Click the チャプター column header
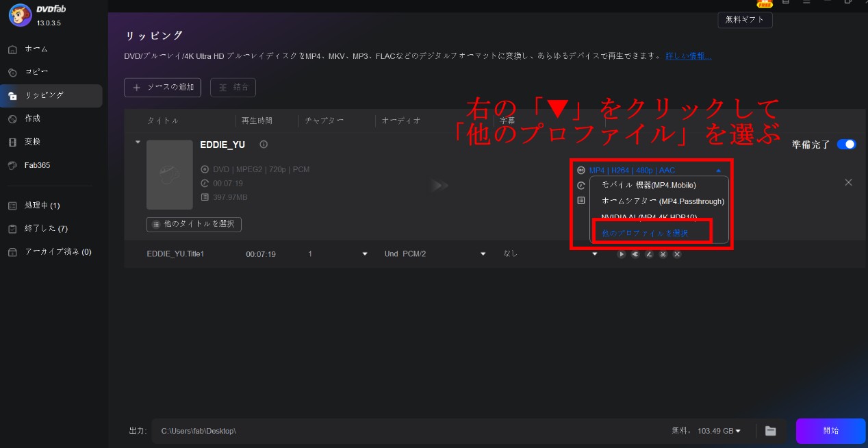 point(324,121)
